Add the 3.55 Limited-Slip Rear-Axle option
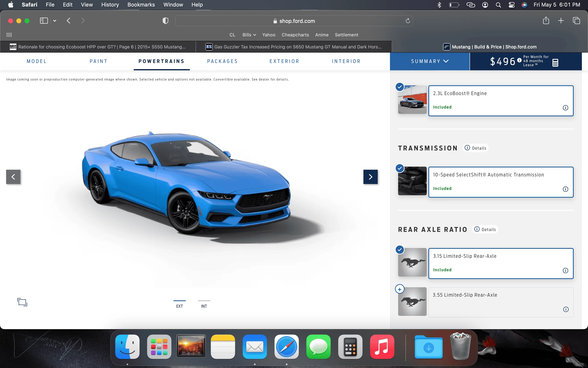 click(x=400, y=289)
